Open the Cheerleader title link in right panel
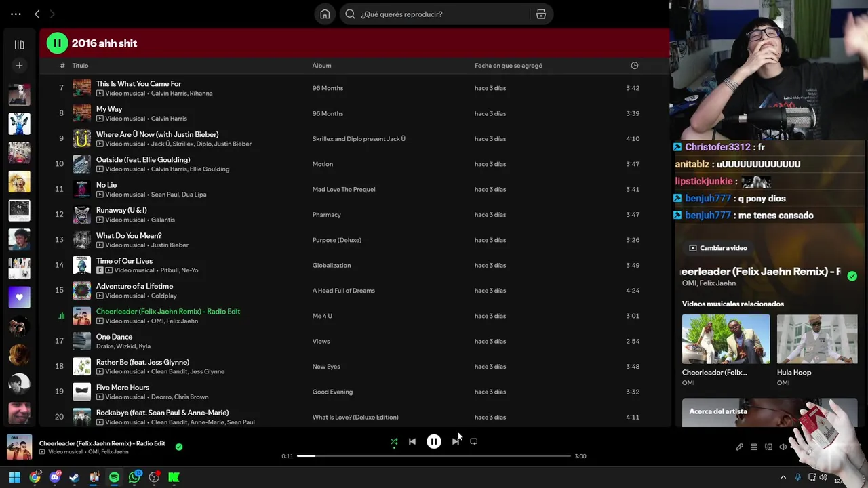This screenshot has height=488, width=868. pos(761,272)
